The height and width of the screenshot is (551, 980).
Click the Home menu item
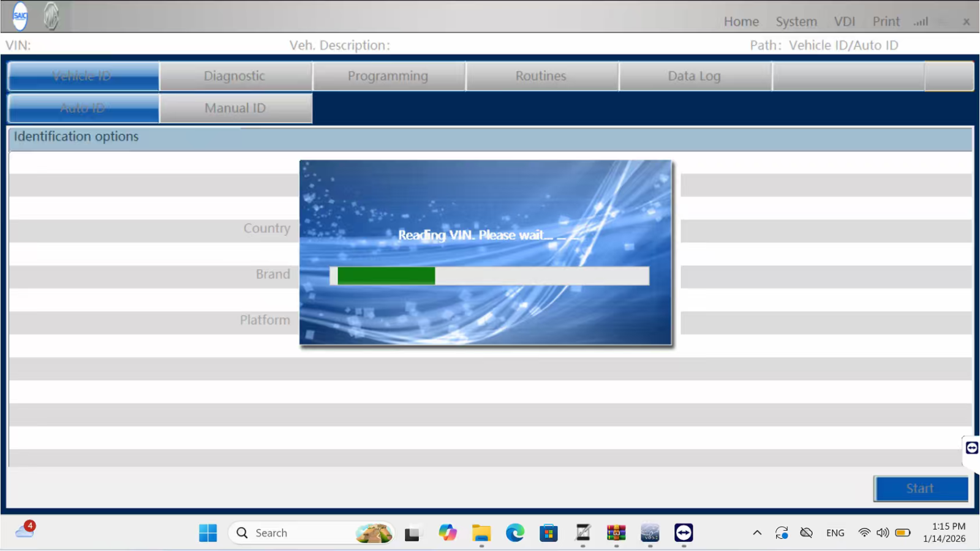tap(741, 21)
